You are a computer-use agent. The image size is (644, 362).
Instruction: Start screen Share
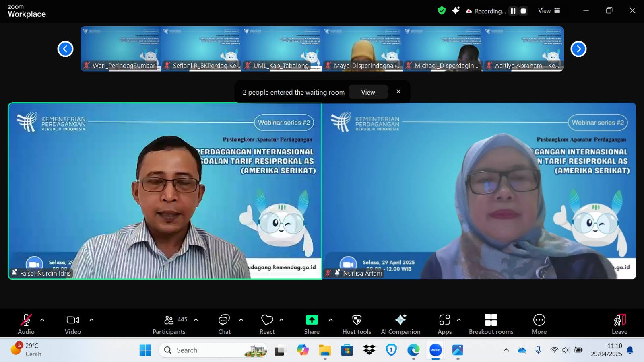(312, 324)
